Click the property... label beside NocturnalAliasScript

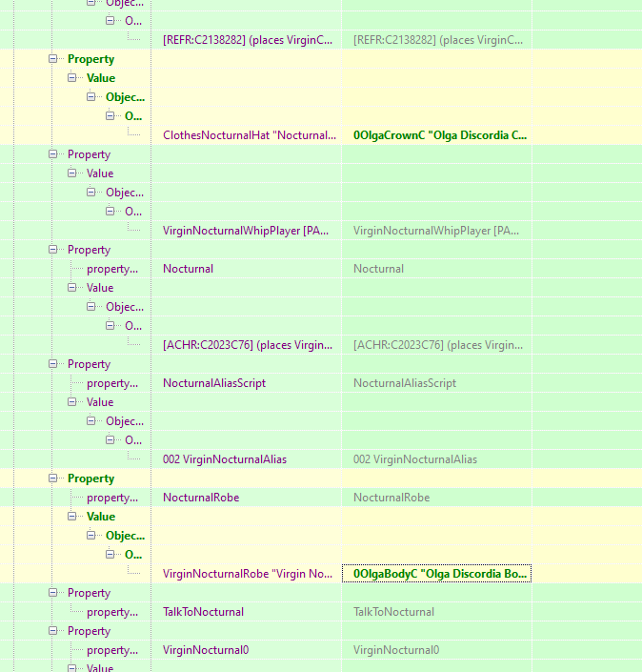pos(112,383)
